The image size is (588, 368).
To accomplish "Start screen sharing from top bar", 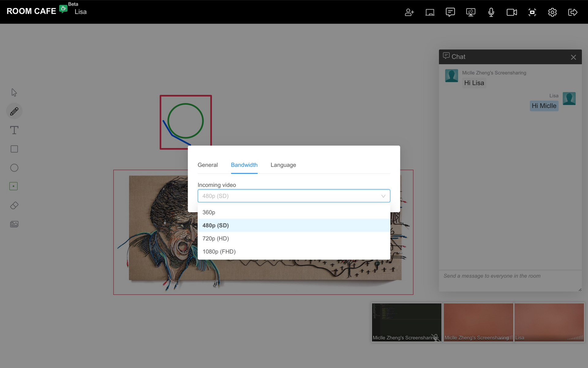I will tap(471, 12).
